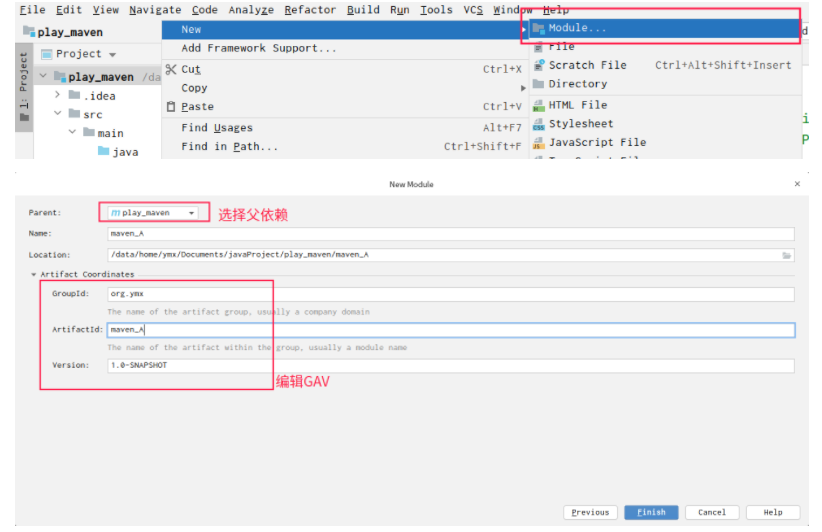
Task: Open the Parent play_maven dropdown
Action: 153,213
